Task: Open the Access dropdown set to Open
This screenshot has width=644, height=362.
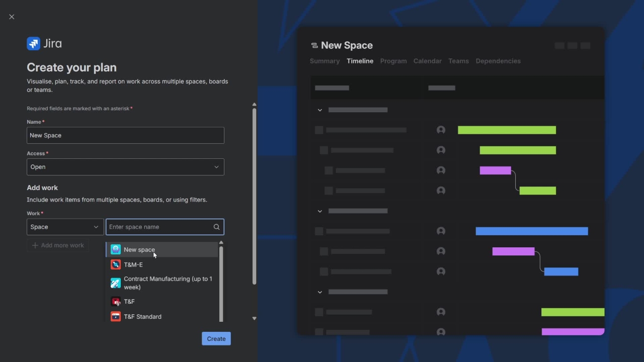Action: [x=125, y=167]
